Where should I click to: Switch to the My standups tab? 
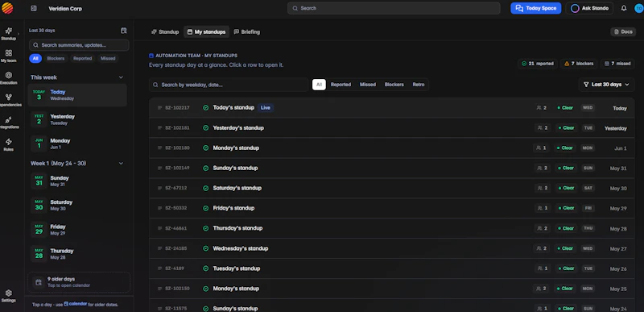(x=206, y=31)
